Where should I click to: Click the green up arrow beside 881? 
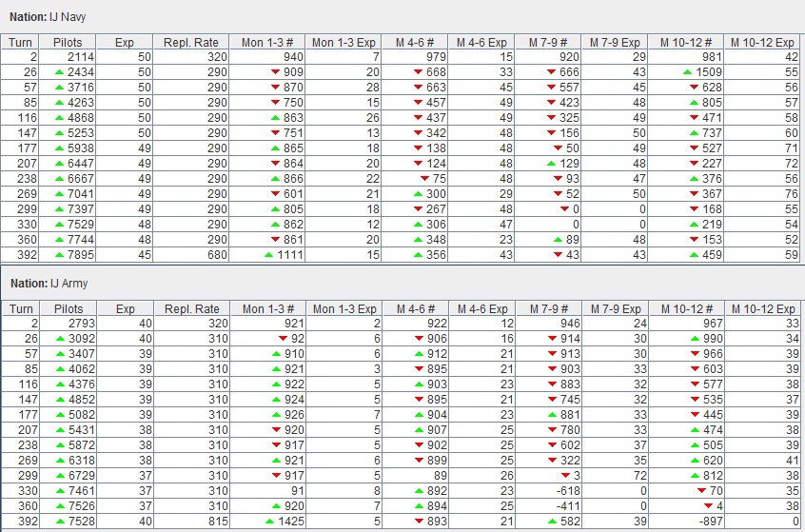[553, 415]
